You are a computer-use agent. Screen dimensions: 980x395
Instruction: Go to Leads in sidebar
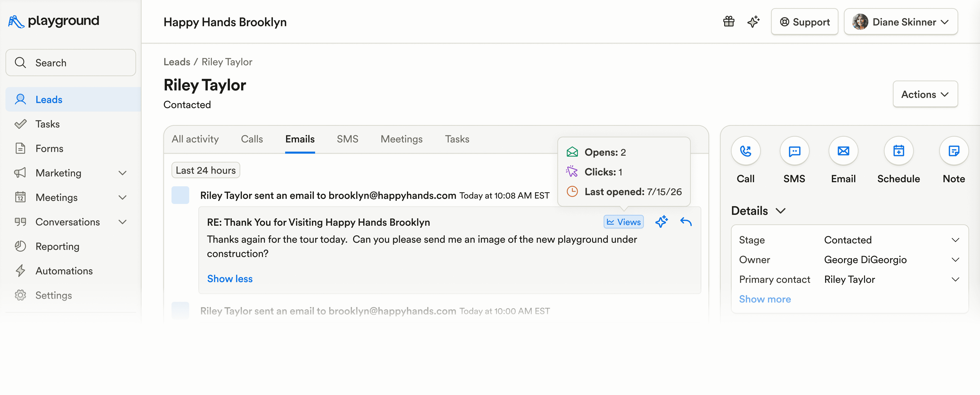tap(73, 99)
